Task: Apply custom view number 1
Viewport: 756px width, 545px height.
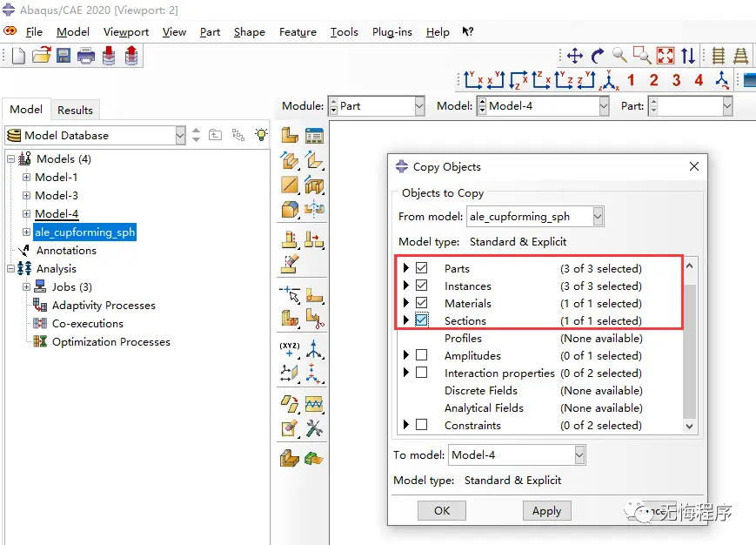Action: coord(631,80)
